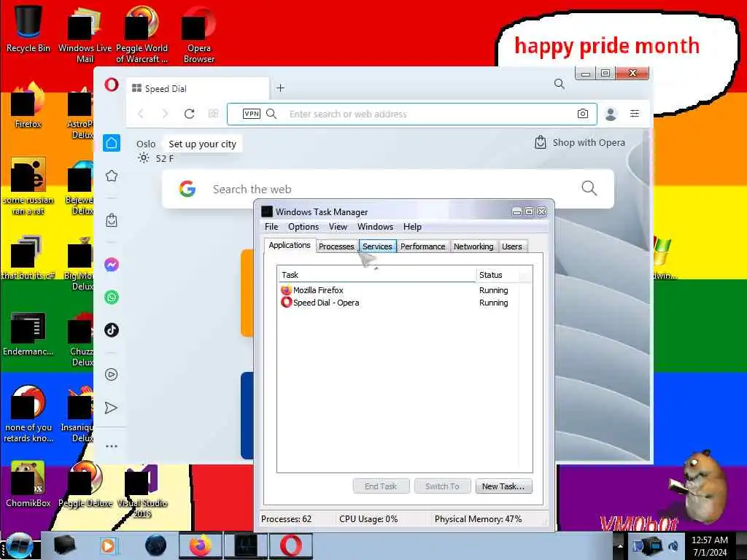Open Windows menu in Task Manager
The image size is (747, 560).
375,227
